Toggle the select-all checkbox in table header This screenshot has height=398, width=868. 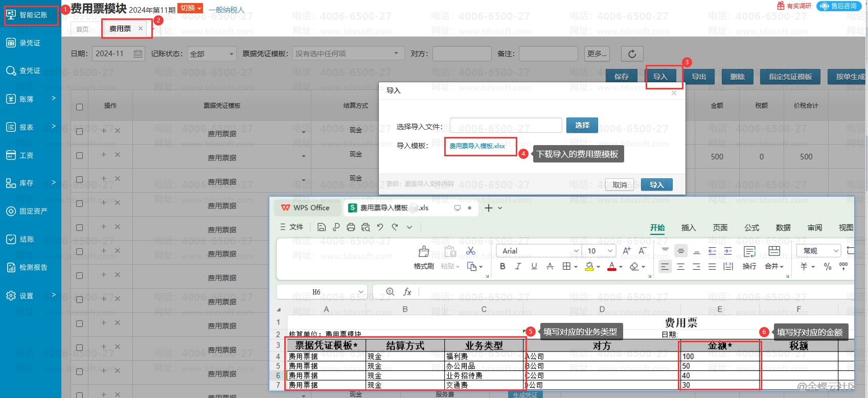[x=79, y=107]
